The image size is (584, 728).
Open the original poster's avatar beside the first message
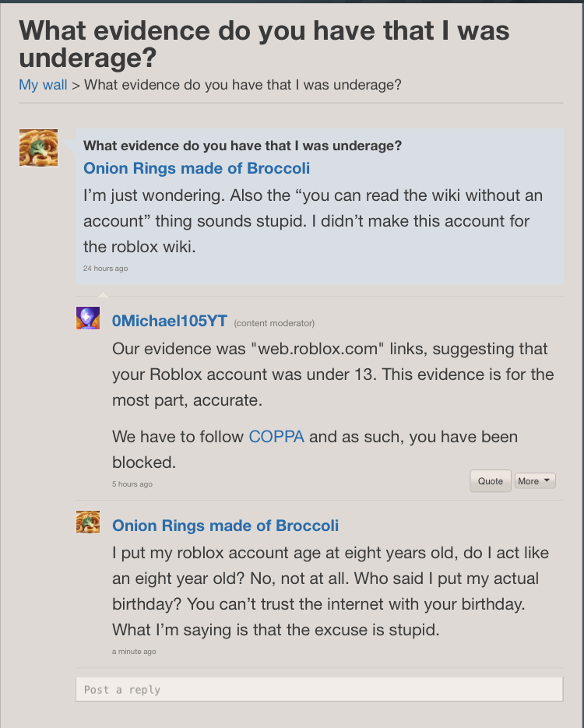(x=38, y=148)
